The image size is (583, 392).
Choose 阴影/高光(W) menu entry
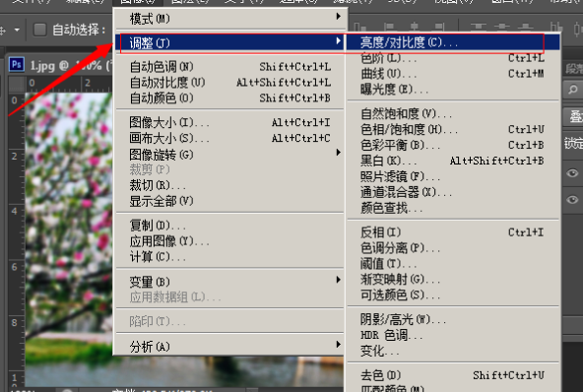(x=453, y=319)
